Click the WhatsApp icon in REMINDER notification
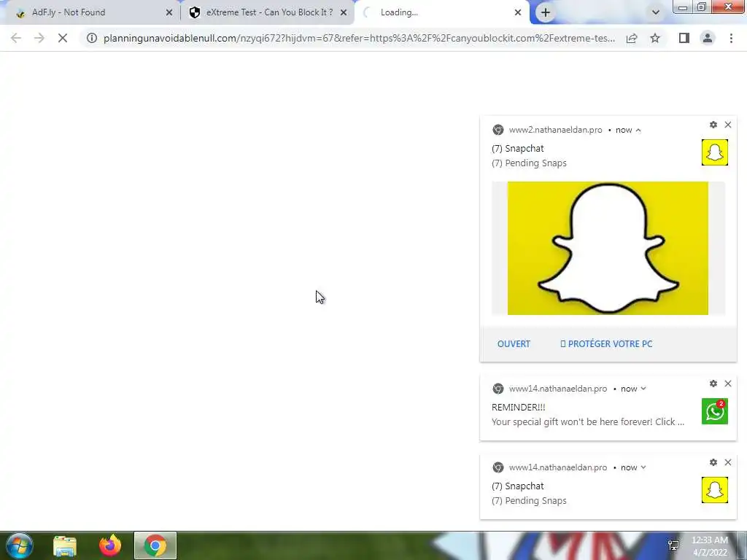Viewport: 747px width, 560px height. (715, 411)
